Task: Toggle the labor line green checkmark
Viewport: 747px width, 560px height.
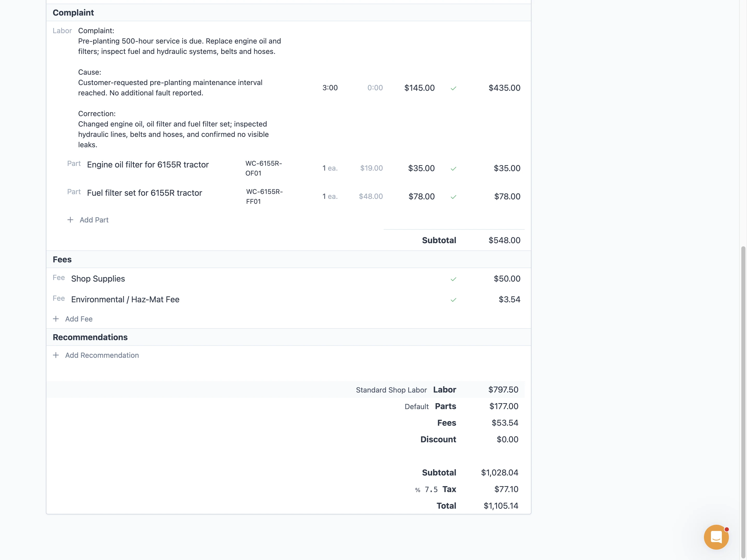Action: pos(453,88)
